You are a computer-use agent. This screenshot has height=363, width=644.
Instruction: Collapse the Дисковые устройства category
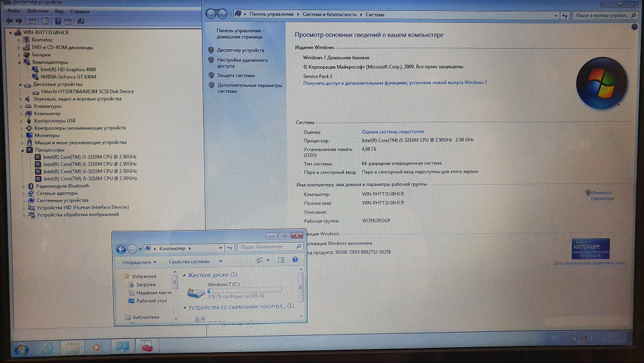pos(20,84)
